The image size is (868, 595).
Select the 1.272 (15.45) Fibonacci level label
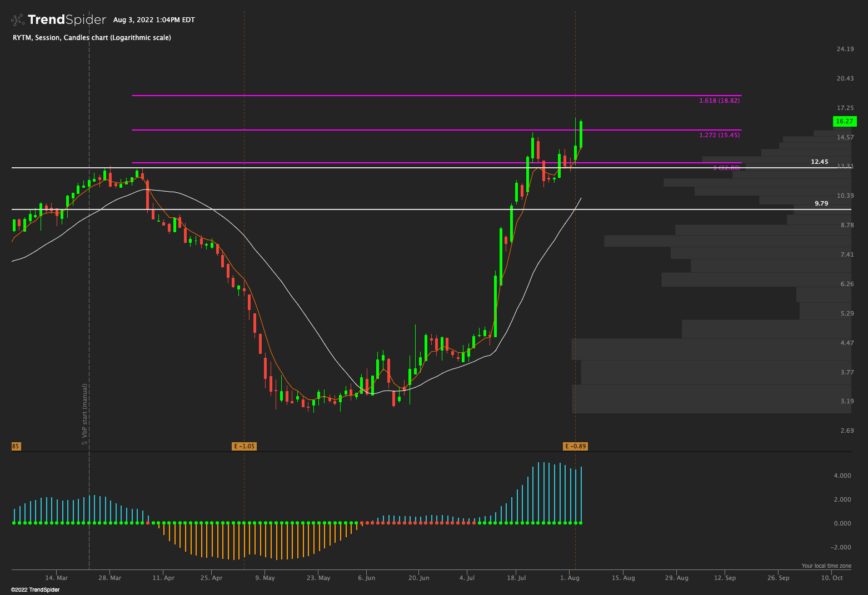(719, 135)
